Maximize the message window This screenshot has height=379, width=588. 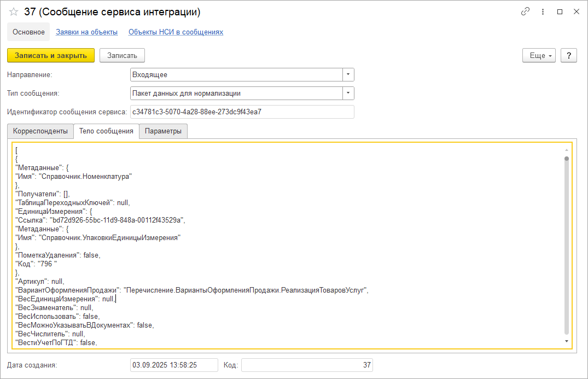pos(560,11)
